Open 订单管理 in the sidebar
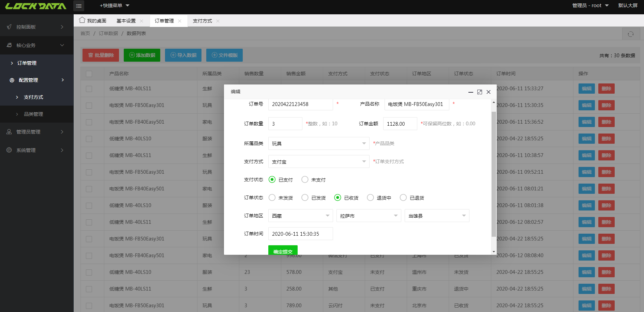Screen dimensions: 644x312 point(36,63)
